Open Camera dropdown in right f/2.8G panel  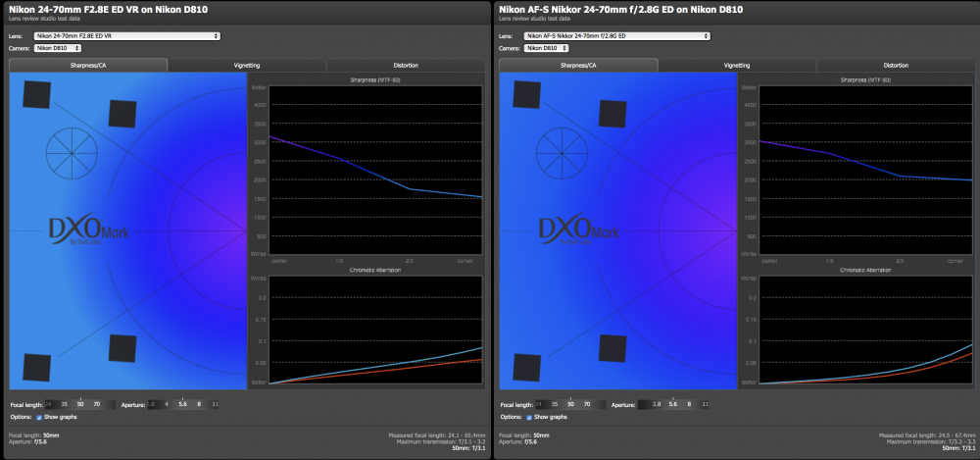tap(548, 48)
